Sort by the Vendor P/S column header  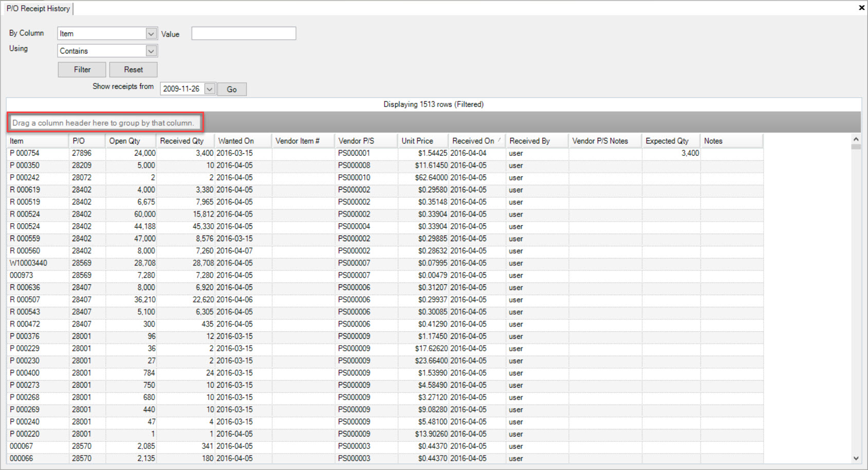point(366,141)
